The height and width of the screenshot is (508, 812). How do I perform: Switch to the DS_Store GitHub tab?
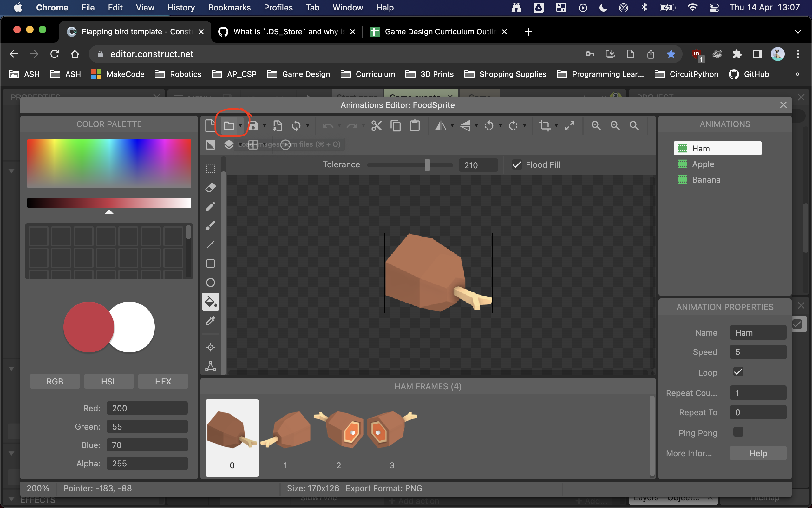pos(287,31)
